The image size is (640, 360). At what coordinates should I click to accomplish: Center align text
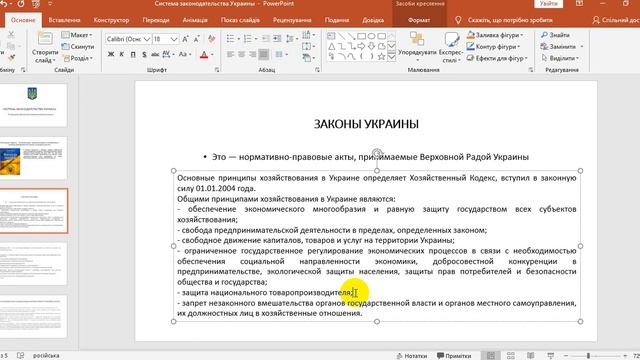242,54
